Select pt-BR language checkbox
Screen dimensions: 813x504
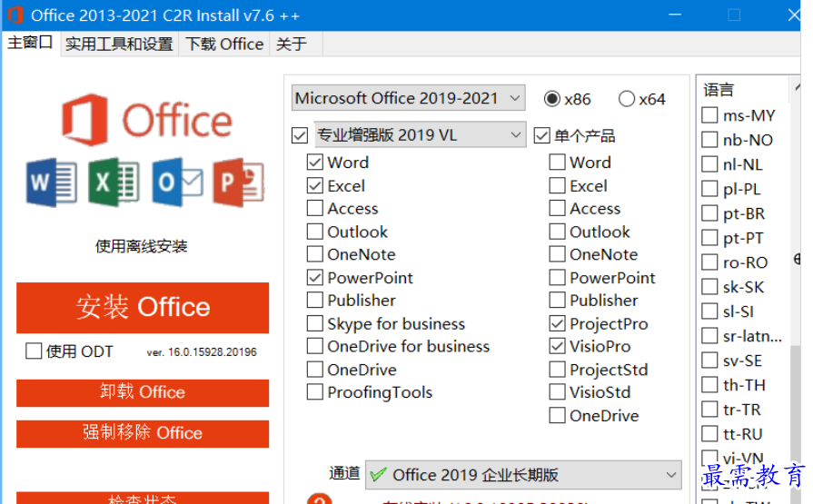click(x=709, y=213)
